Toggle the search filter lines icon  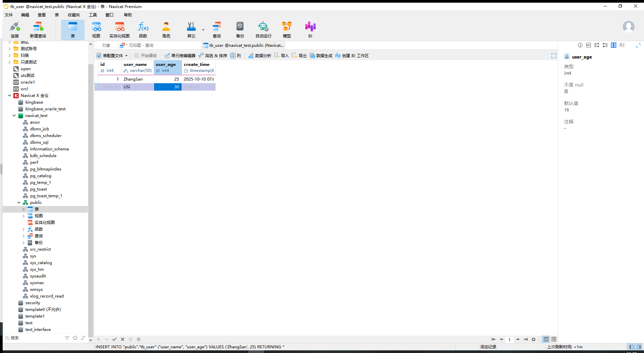coord(67,338)
